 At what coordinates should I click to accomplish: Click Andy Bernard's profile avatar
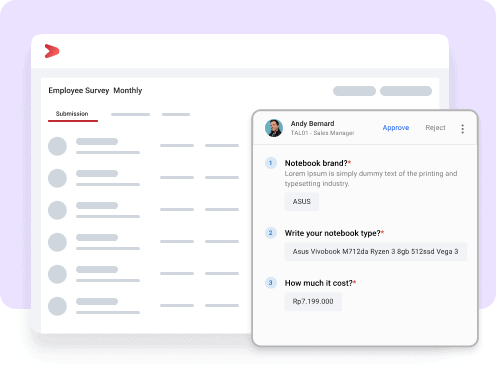(274, 128)
